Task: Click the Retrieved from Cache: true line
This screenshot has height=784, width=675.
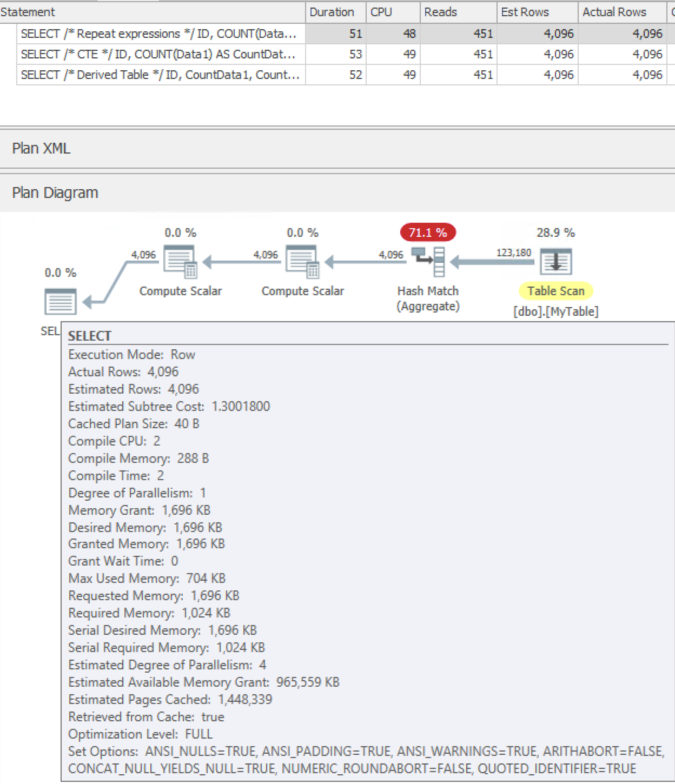Action: (x=146, y=717)
